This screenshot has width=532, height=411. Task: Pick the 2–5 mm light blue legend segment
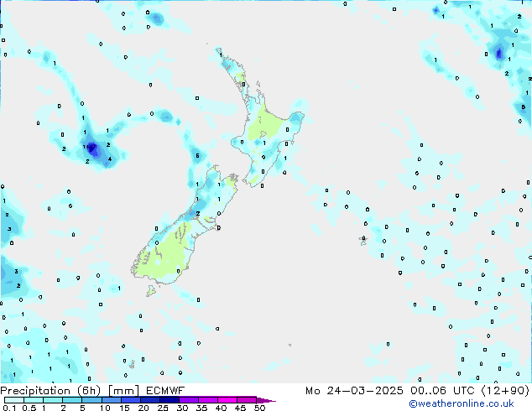[x=74, y=400]
